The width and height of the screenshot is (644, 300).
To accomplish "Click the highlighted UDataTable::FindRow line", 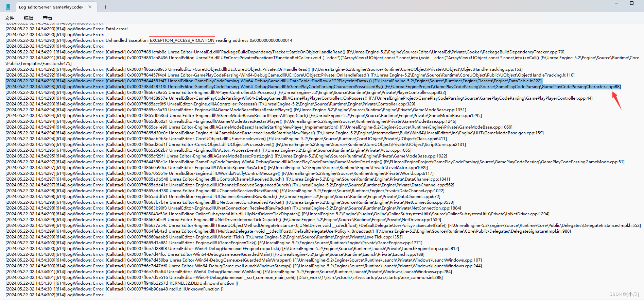I will [274, 81].
